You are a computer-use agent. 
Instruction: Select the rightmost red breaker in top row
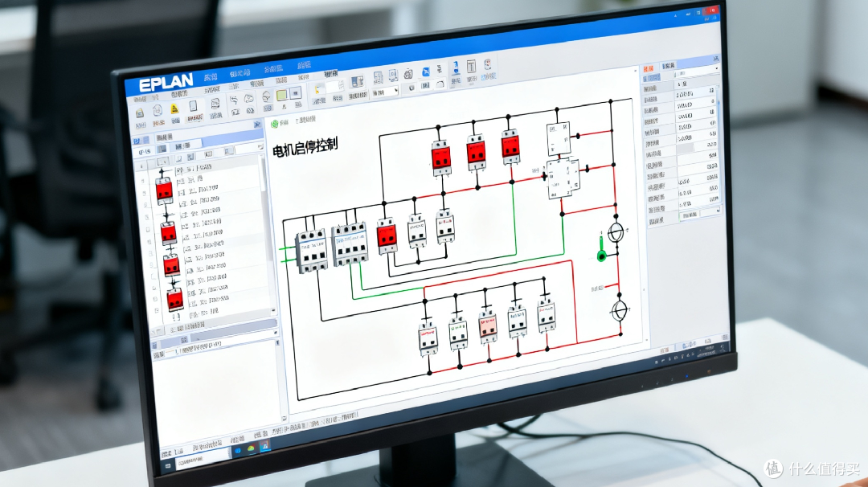pyautogui.click(x=510, y=147)
